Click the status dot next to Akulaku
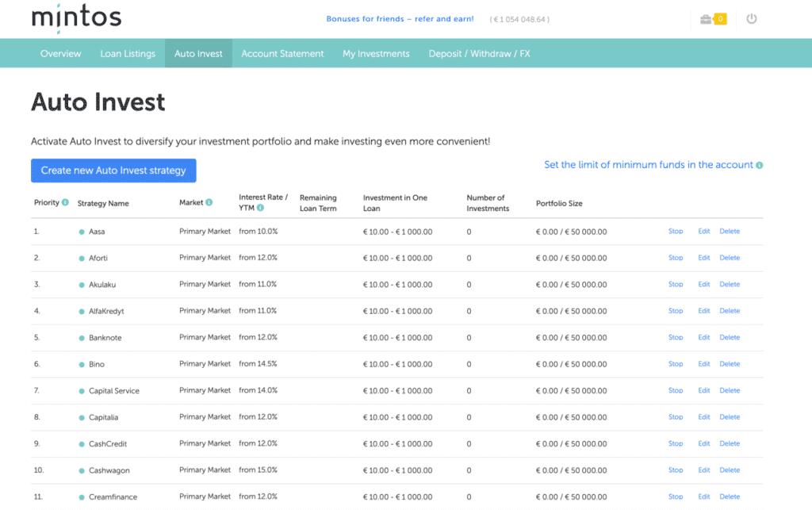The width and height of the screenshot is (812, 510). tap(82, 285)
